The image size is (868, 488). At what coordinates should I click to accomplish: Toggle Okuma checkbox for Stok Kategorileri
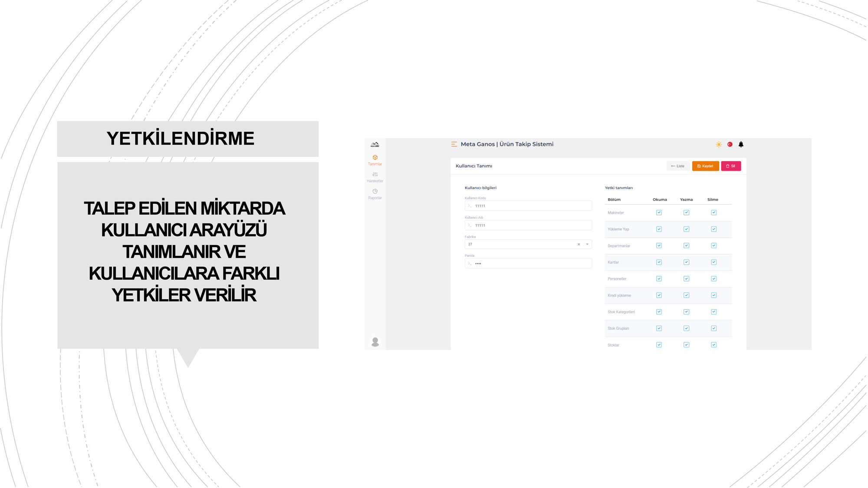(x=659, y=312)
